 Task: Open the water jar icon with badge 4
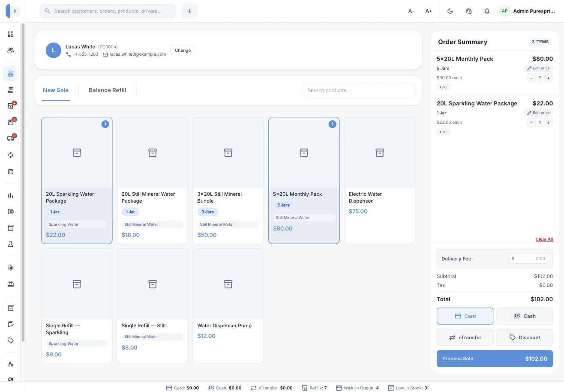10,106
